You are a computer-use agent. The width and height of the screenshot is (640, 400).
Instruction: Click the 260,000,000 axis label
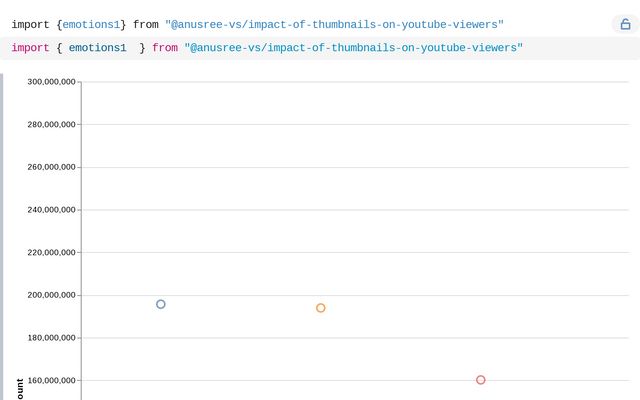(51, 167)
